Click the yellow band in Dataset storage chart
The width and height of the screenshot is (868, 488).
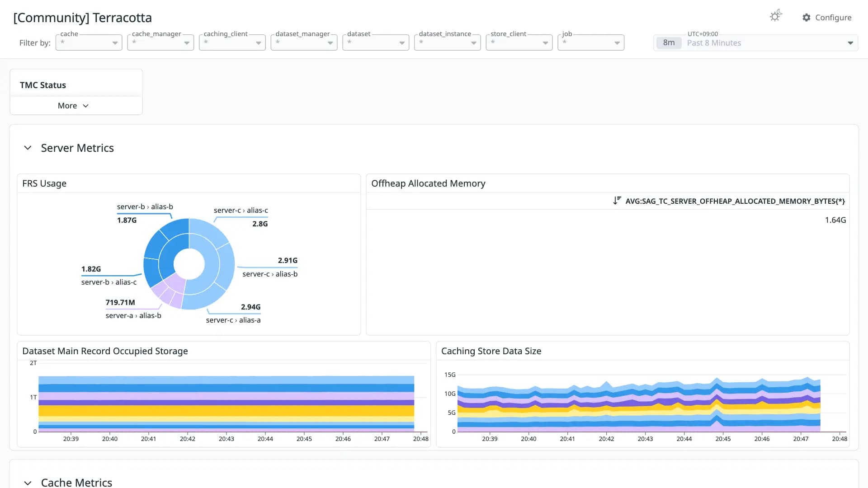tap(226, 411)
